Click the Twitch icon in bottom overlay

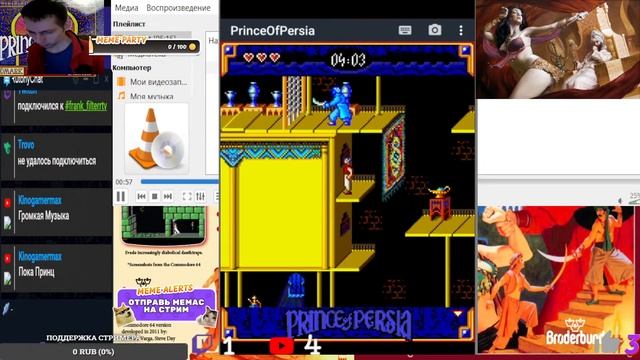pos(202,344)
